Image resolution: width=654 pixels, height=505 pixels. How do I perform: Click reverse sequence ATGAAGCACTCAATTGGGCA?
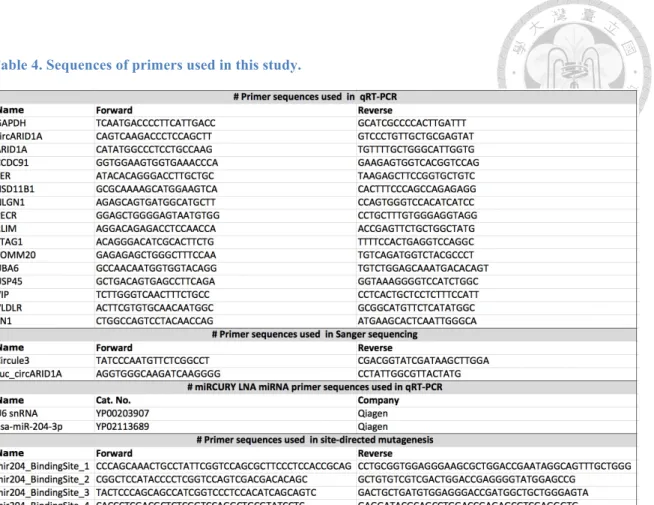[x=417, y=321]
